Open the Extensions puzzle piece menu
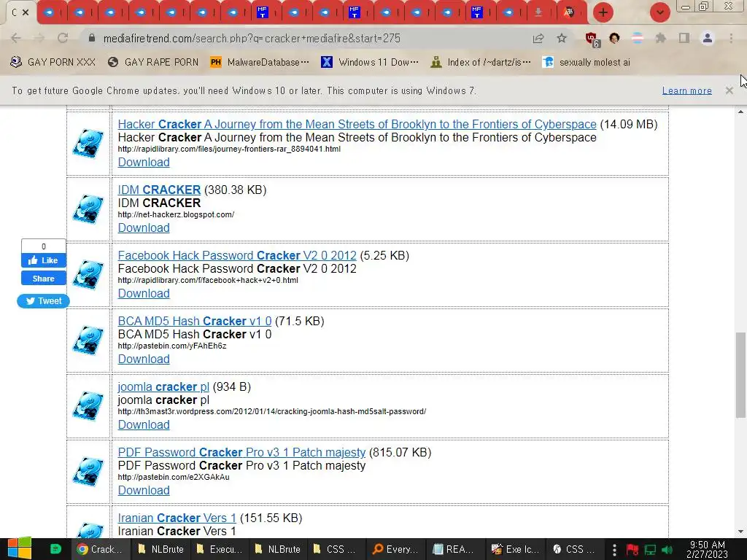 coord(660,38)
